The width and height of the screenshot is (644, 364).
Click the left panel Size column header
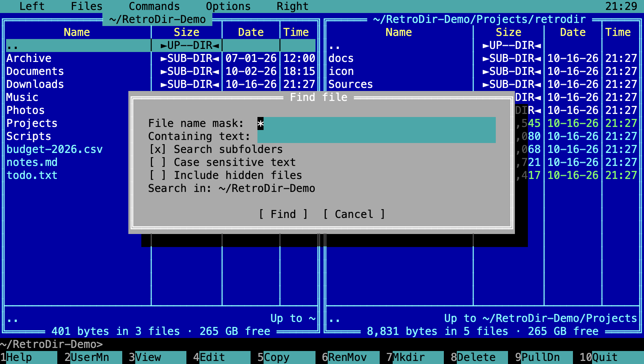coord(186,32)
